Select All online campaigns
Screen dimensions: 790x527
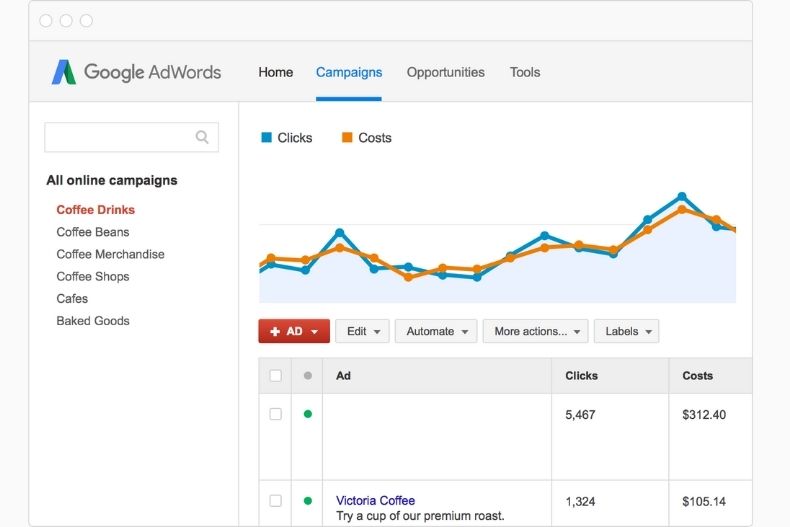click(x=112, y=180)
